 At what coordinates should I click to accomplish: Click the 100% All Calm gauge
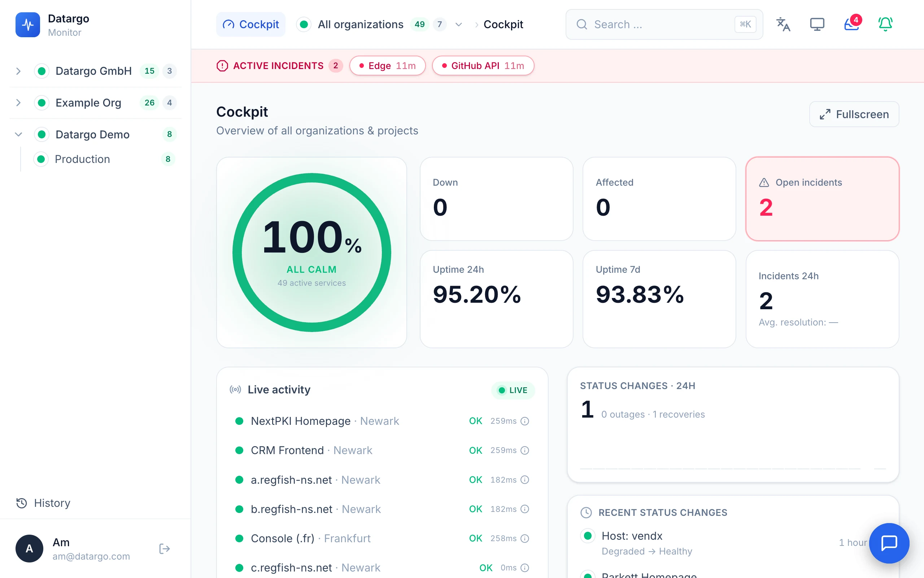[x=311, y=252]
